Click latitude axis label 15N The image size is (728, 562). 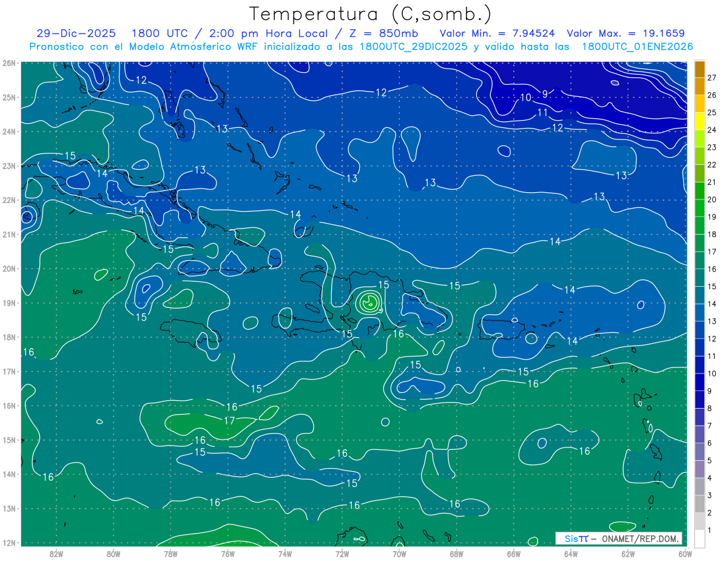click(x=9, y=440)
